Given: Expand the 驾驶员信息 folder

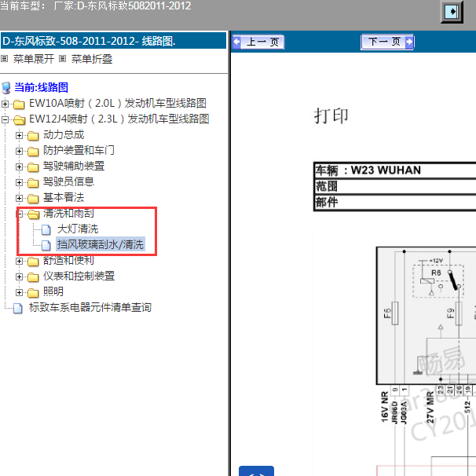Looking at the screenshot, I should coord(19,182).
